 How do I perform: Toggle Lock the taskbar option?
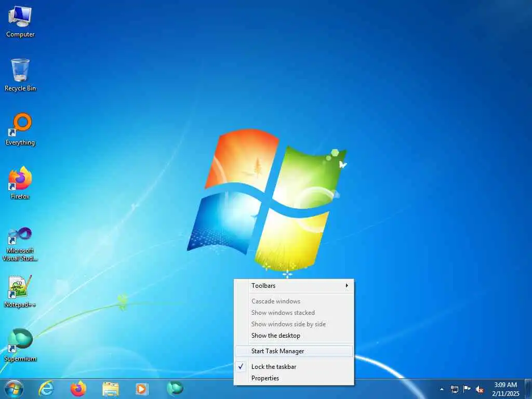[x=294, y=367]
